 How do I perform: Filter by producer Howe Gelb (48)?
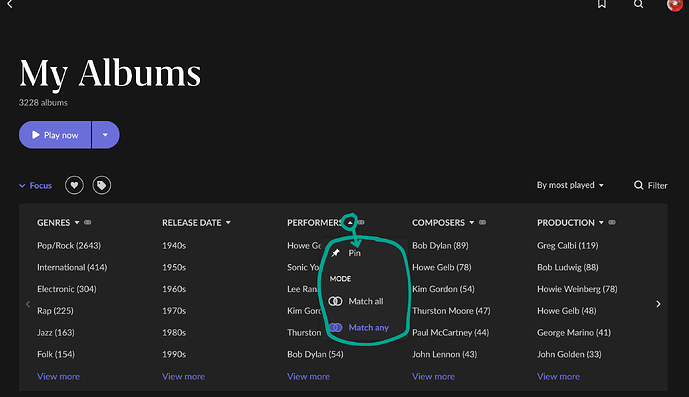(x=567, y=310)
